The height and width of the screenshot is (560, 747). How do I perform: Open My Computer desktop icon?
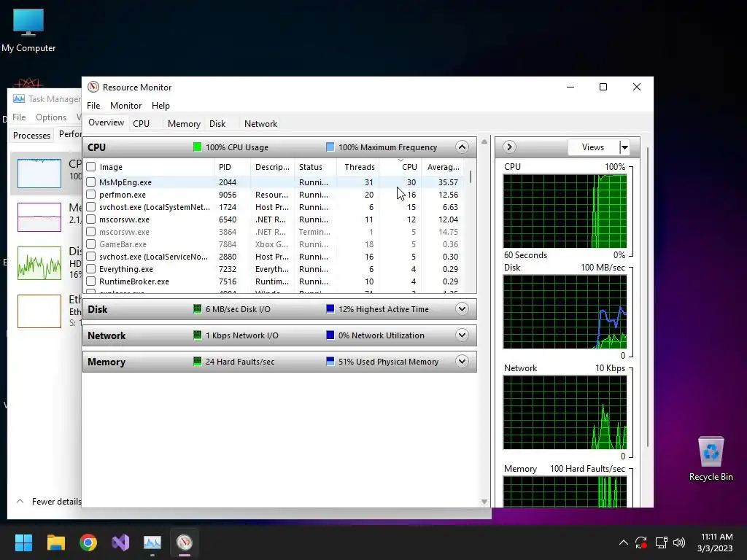pyautogui.click(x=28, y=31)
